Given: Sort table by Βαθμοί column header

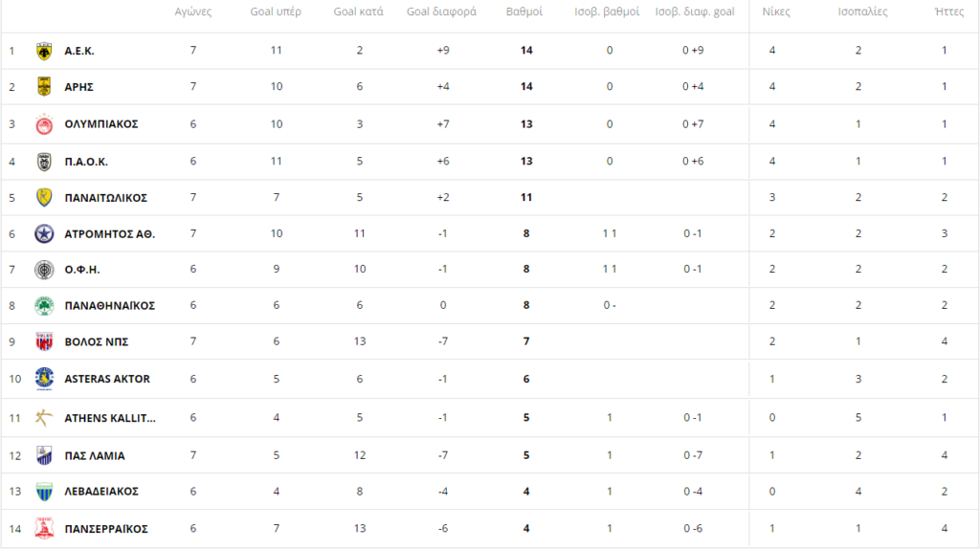Looking at the screenshot, I should click(x=523, y=11).
